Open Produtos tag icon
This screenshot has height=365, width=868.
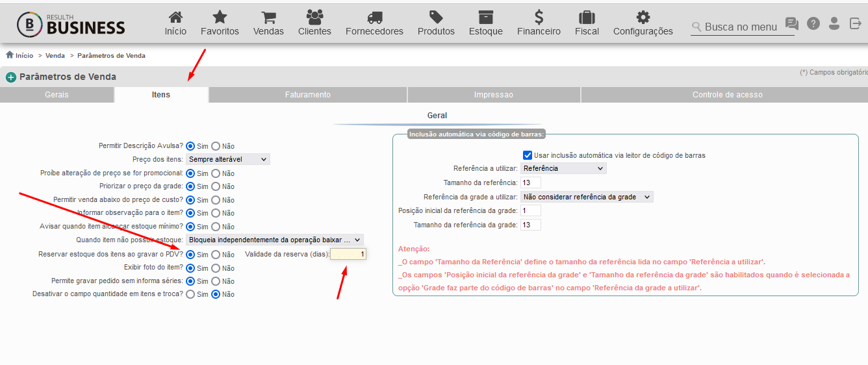(436, 18)
